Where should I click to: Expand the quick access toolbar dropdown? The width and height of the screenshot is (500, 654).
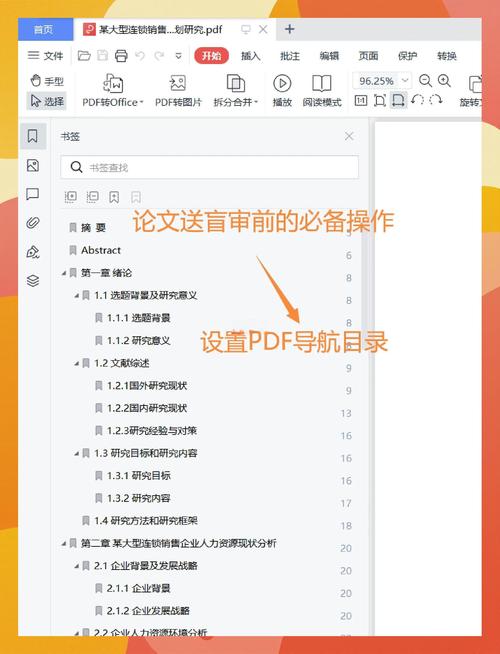[178, 56]
